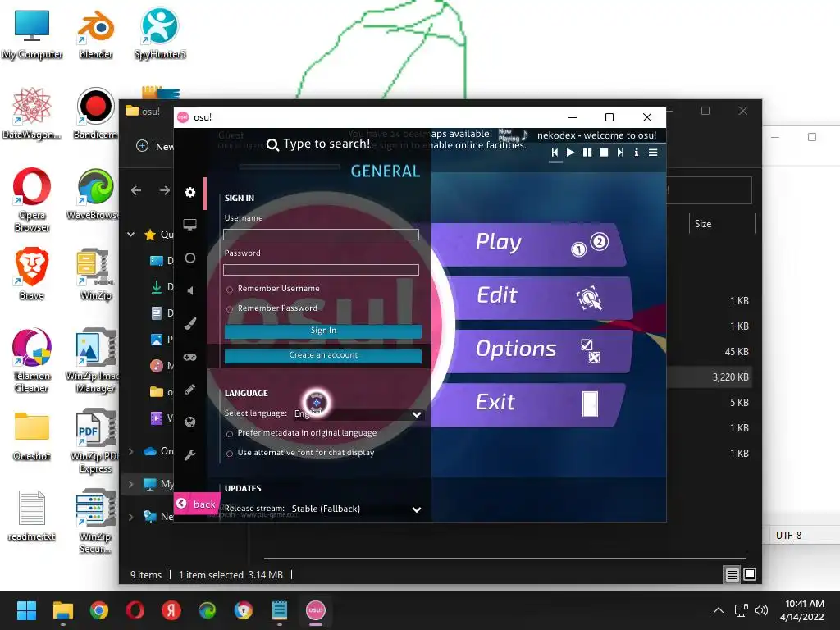Screen dimensions: 840x630
Task: Click the Sign In button
Action: click(x=323, y=331)
